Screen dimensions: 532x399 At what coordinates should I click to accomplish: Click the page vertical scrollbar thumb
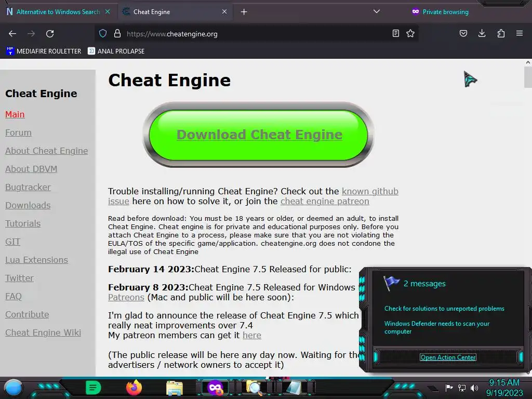(x=528, y=77)
